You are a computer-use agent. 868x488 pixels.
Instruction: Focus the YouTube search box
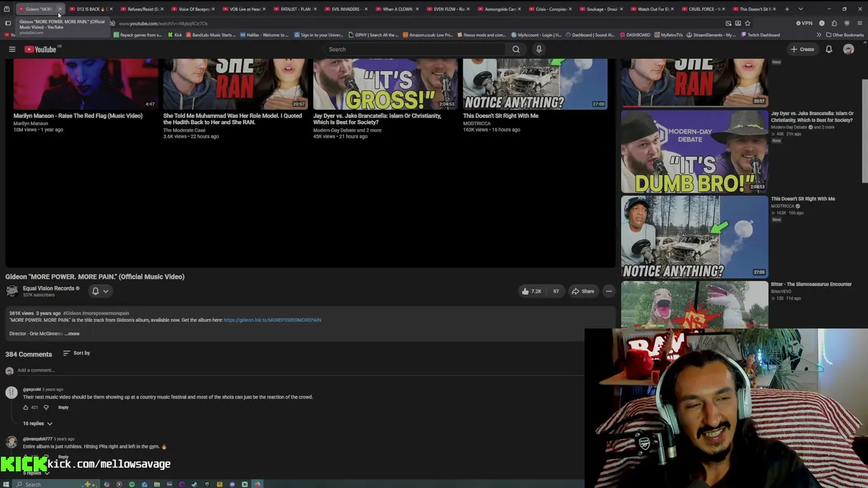tap(415, 49)
